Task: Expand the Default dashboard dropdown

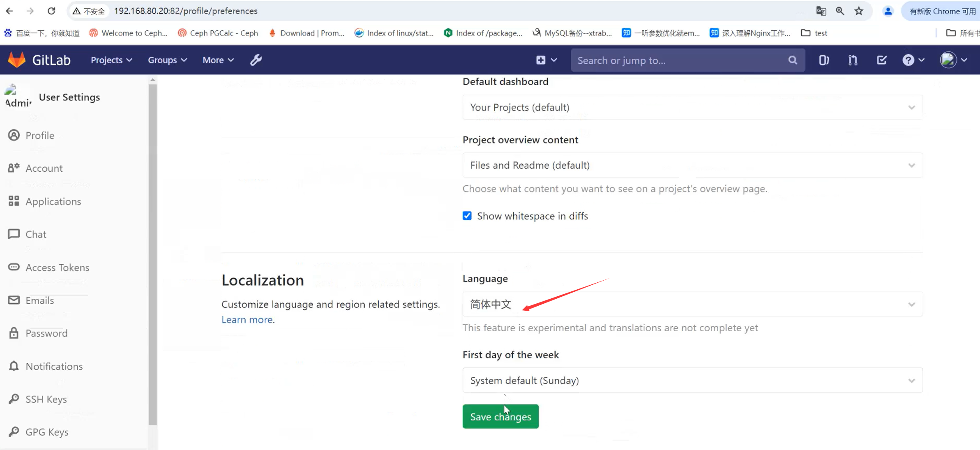Action: [x=692, y=107]
